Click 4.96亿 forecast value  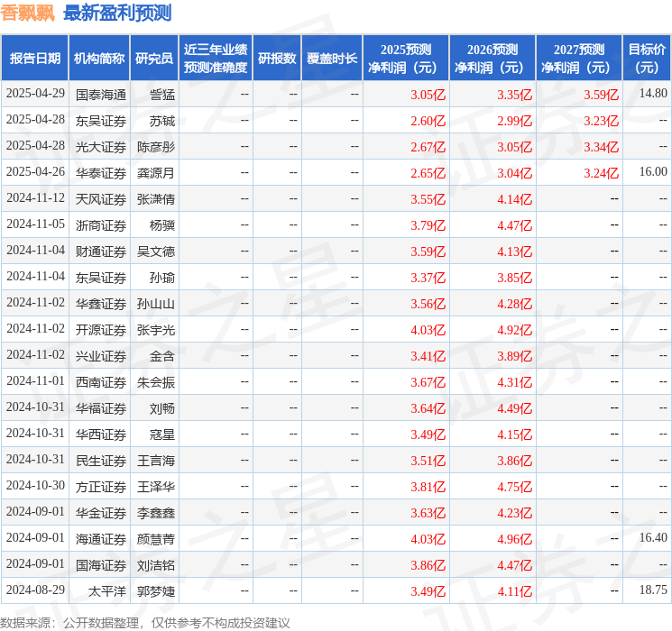point(514,539)
